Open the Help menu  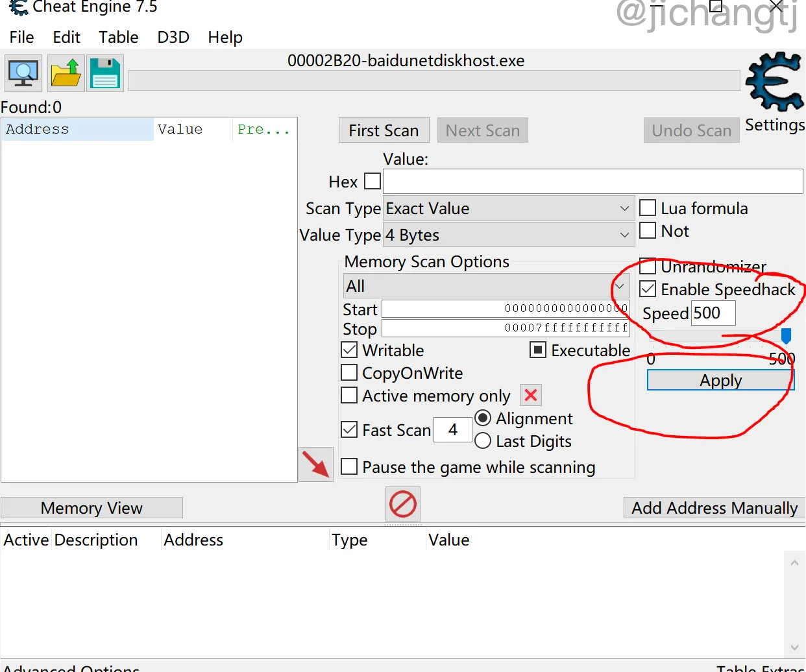click(225, 37)
